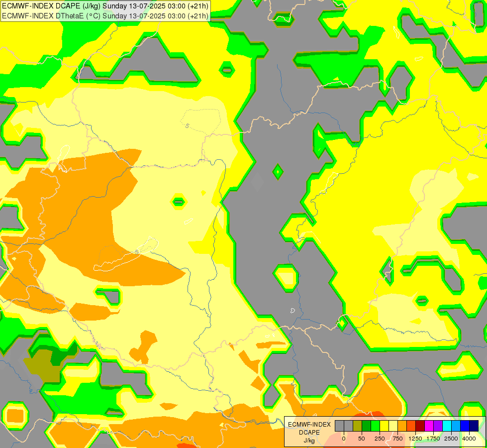This screenshot has height=448, width=487.
Task: Click the legend value 0
Action: [x=344, y=439]
